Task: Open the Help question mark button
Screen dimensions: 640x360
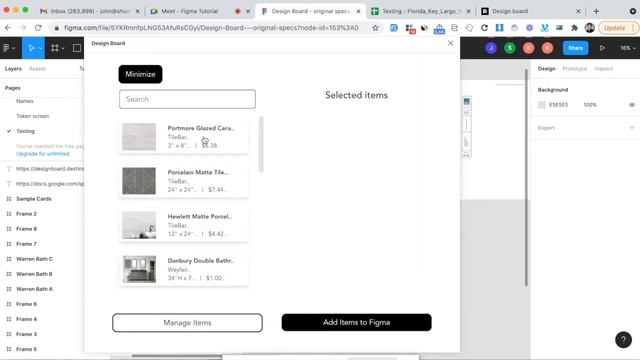Action: (x=623, y=340)
